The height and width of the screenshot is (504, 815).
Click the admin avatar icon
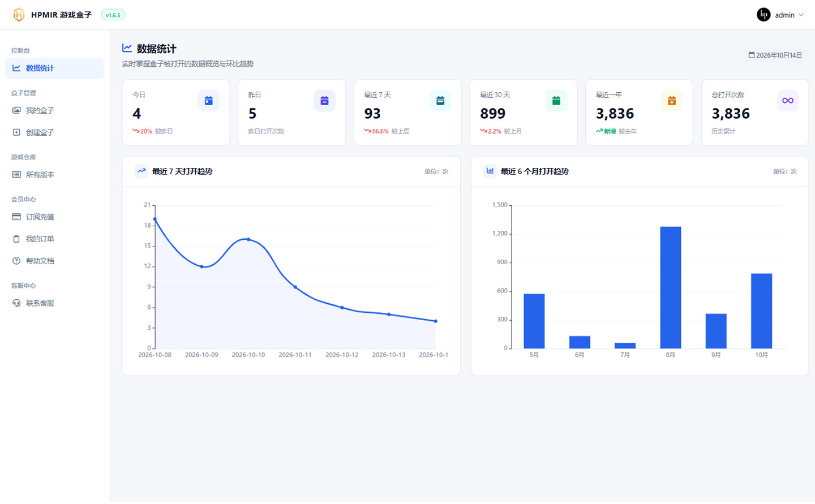[x=763, y=15]
